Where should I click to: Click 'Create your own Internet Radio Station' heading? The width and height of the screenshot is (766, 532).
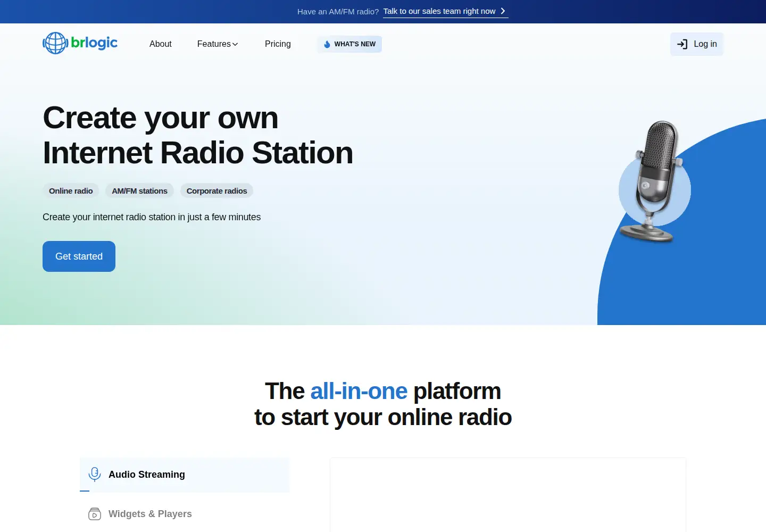coord(198,135)
